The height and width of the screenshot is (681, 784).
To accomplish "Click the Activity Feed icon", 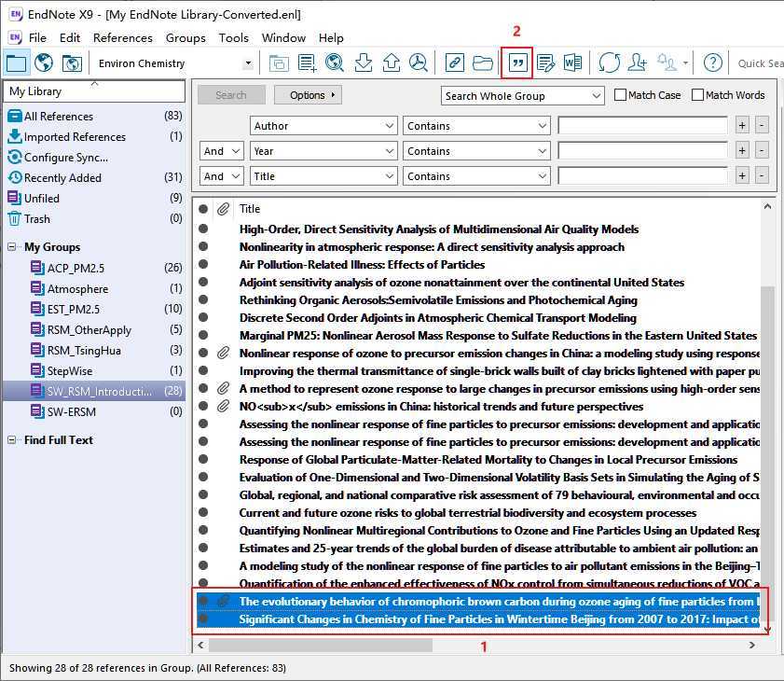I will point(667,63).
